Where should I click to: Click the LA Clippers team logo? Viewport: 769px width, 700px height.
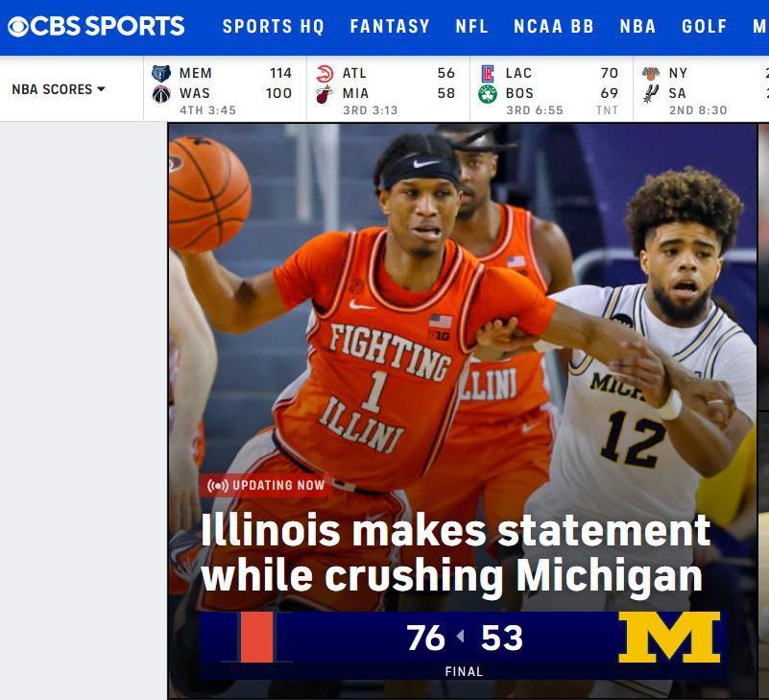pyautogui.click(x=488, y=73)
